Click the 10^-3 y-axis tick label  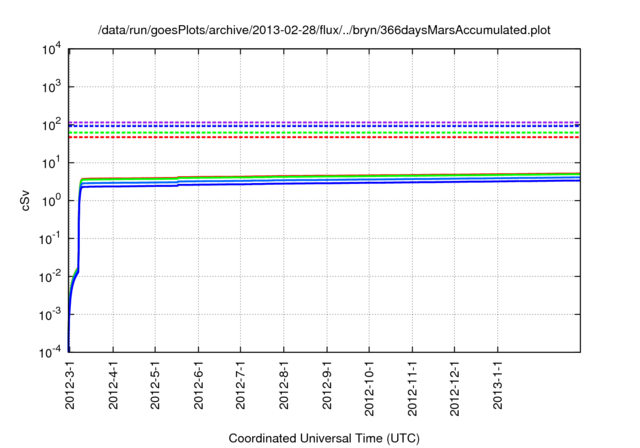[x=50, y=315]
